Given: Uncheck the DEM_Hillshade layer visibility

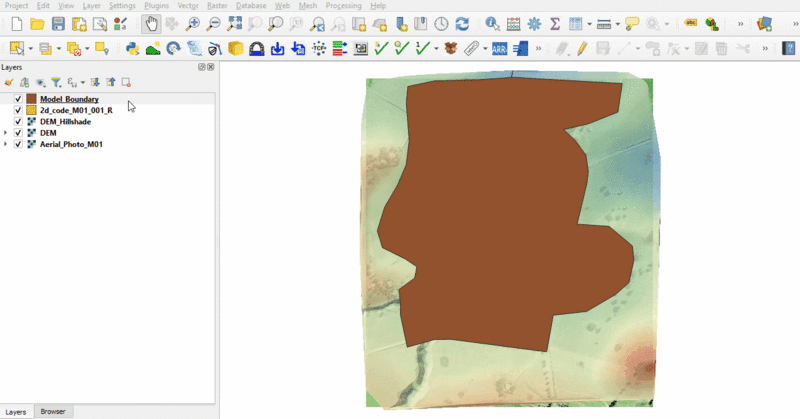Looking at the screenshot, I should 18,122.
